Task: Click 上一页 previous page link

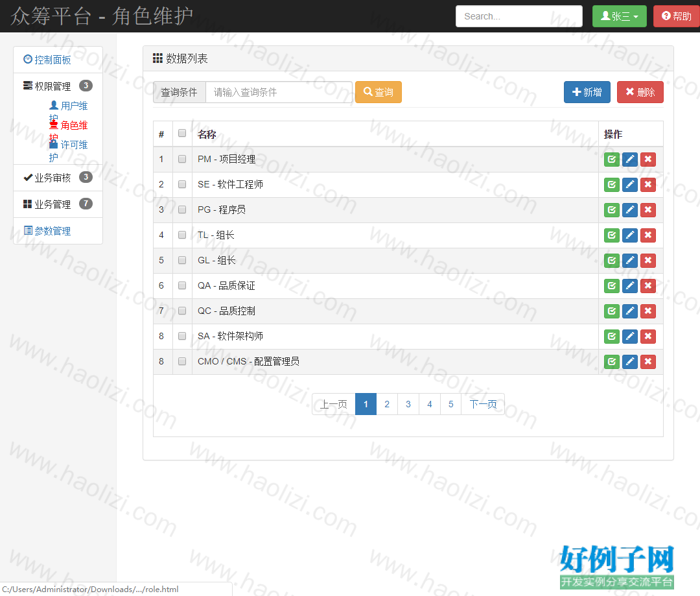Action: (334, 404)
